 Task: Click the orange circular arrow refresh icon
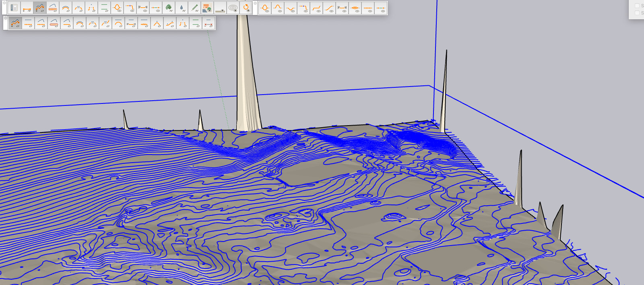(246, 8)
